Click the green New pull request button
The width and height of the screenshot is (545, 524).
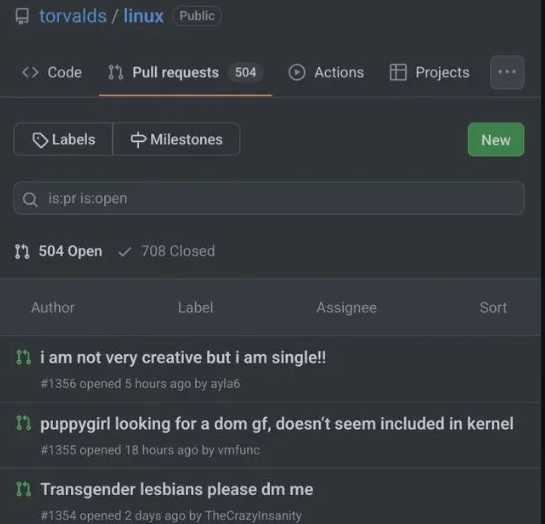click(496, 140)
